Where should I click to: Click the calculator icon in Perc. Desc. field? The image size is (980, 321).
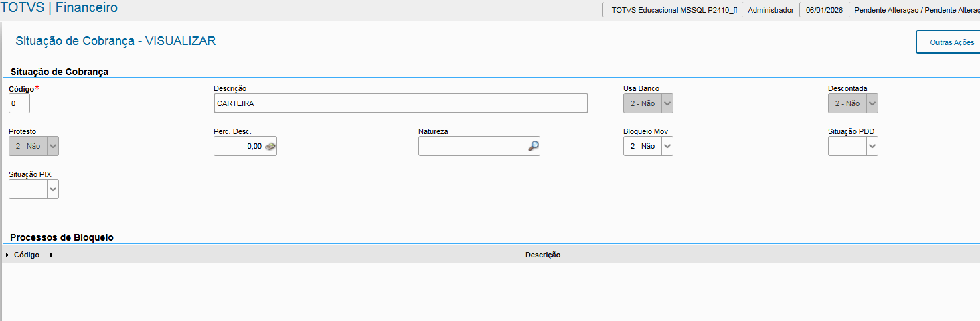[x=270, y=146]
